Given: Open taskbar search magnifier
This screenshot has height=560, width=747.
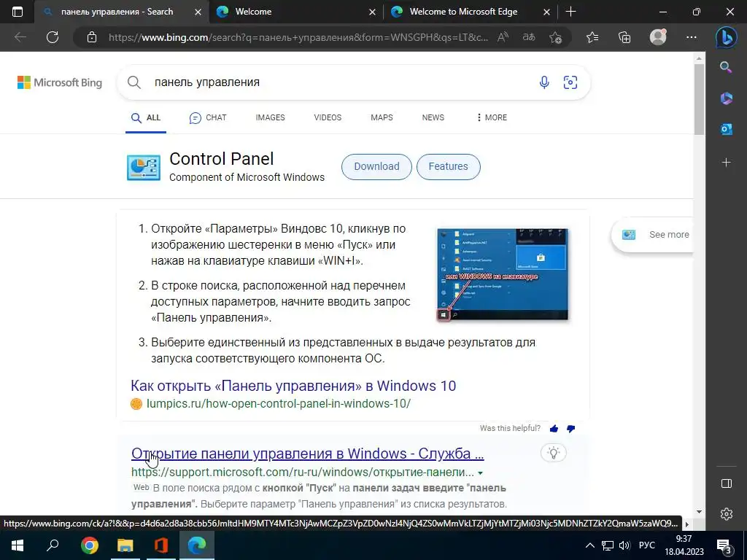Looking at the screenshot, I should click(x=53, y=545).
